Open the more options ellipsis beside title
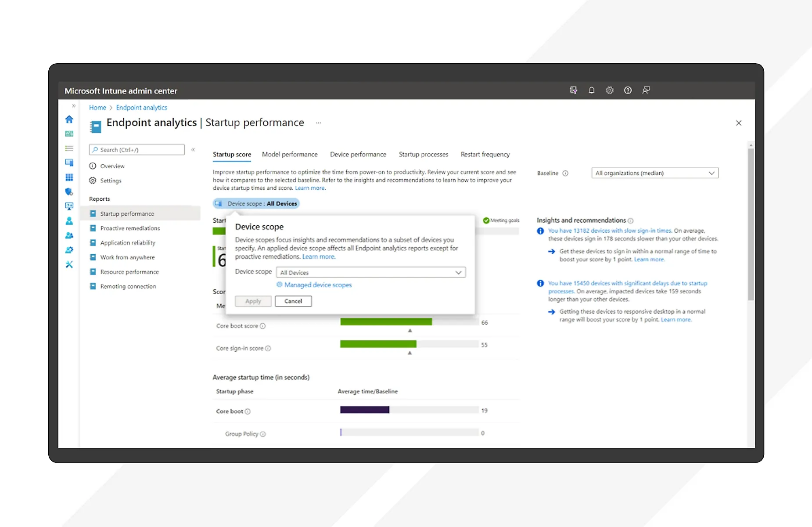The image size is (812, 527). [x=319, y=123]
